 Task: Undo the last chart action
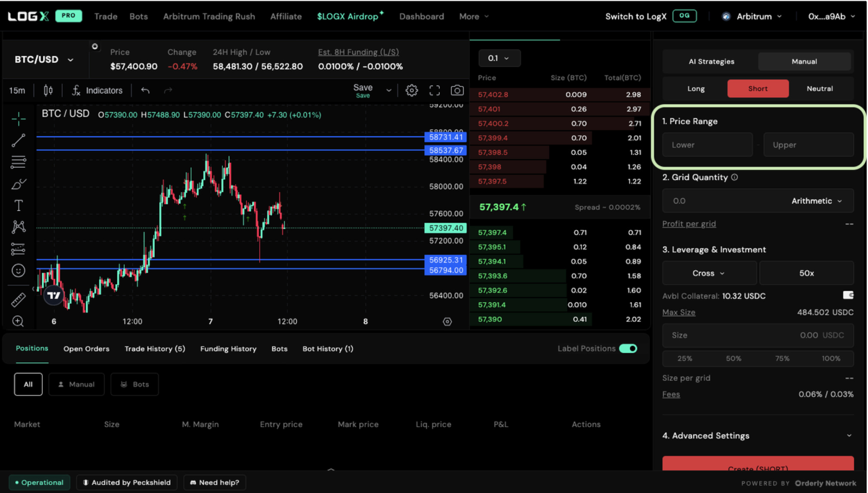(145, 90)
